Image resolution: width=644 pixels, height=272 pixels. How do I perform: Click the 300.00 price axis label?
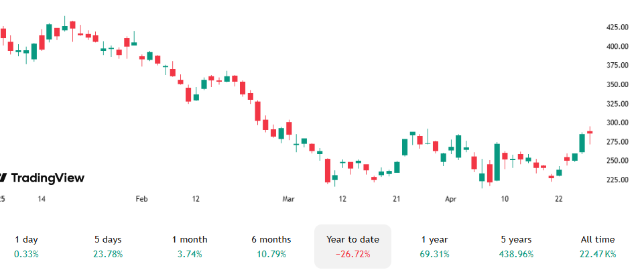tap(617, 123)
